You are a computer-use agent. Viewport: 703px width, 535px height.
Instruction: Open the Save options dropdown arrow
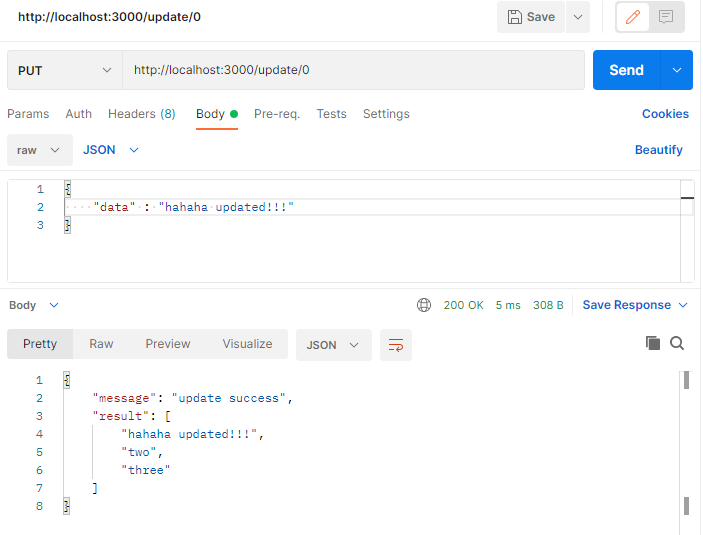click(x=578, y=17)
